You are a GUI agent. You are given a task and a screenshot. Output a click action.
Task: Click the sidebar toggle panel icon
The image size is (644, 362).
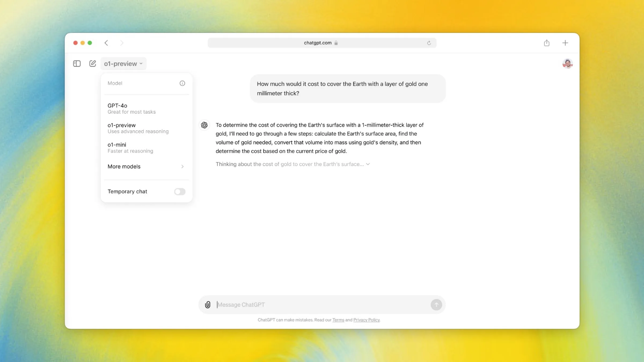pyautogui.click(x=77, y=63)
